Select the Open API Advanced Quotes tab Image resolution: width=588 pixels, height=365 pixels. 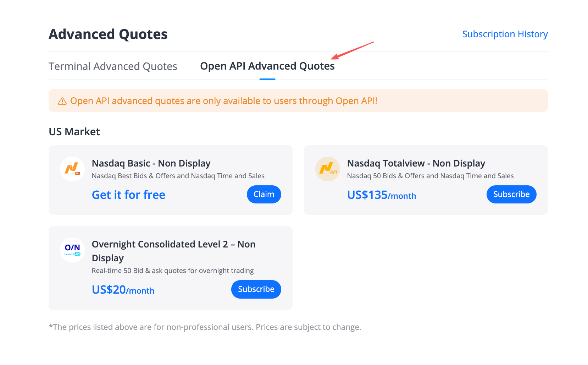click(x=267, y=66)
